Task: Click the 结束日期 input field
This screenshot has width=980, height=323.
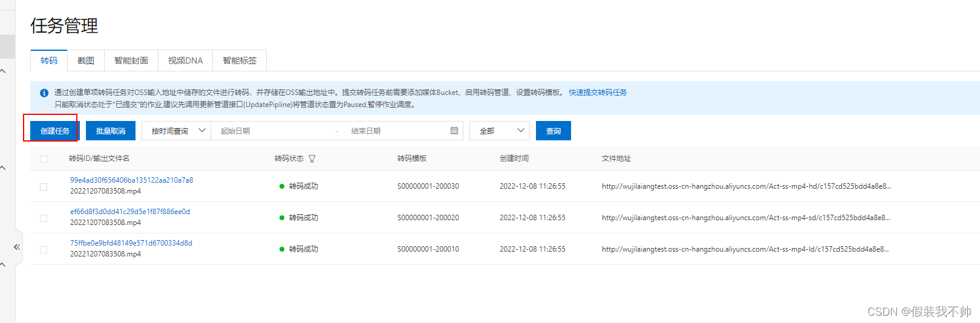Action: [x=396, y=131]
